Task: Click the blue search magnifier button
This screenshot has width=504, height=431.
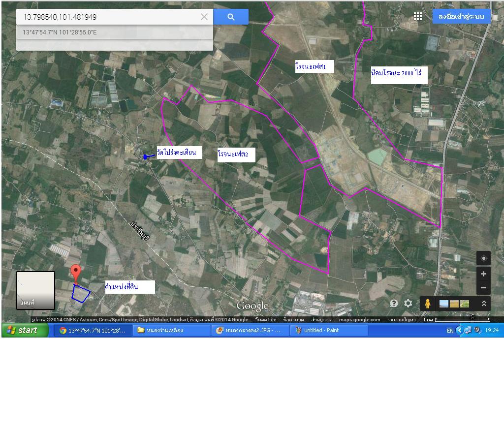Action: tap(231, 17)
